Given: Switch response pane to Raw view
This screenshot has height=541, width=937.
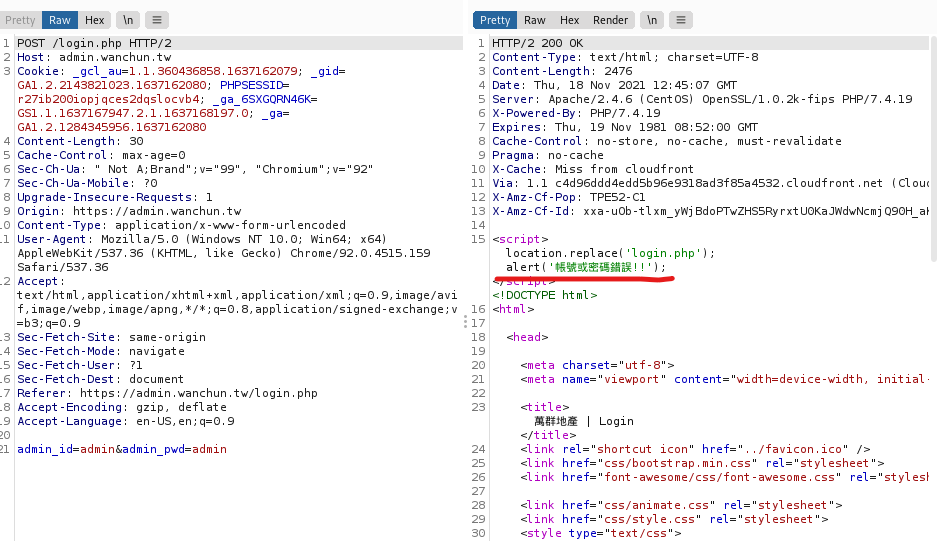Looking at the screenshot, I should [x=534, y=20].
